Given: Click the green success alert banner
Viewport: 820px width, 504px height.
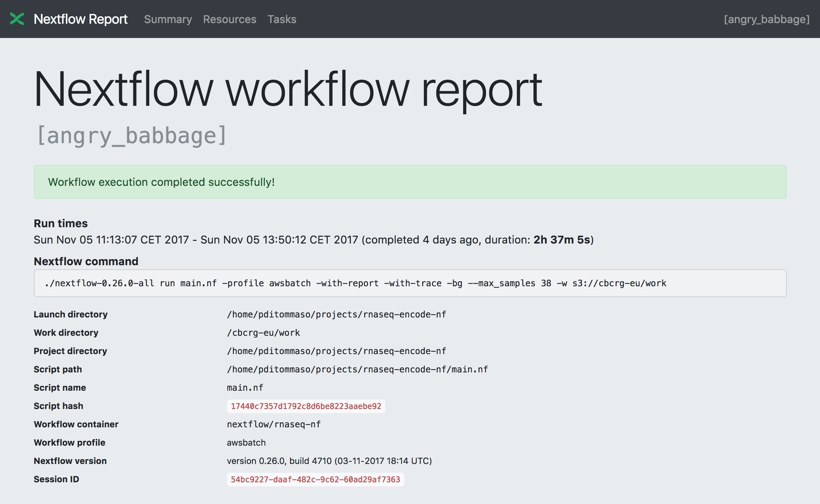Looking at the screenshot, I should pos(410,182).
